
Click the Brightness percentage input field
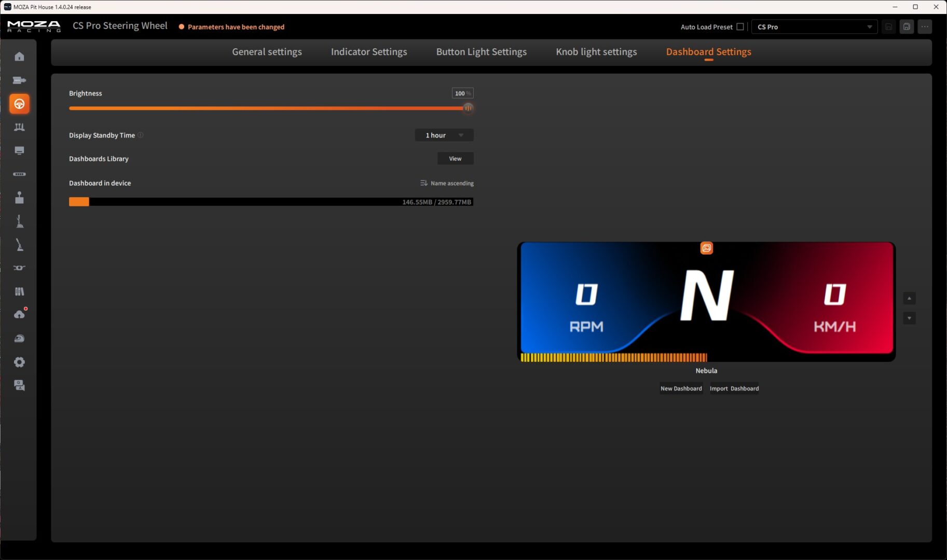462,93
